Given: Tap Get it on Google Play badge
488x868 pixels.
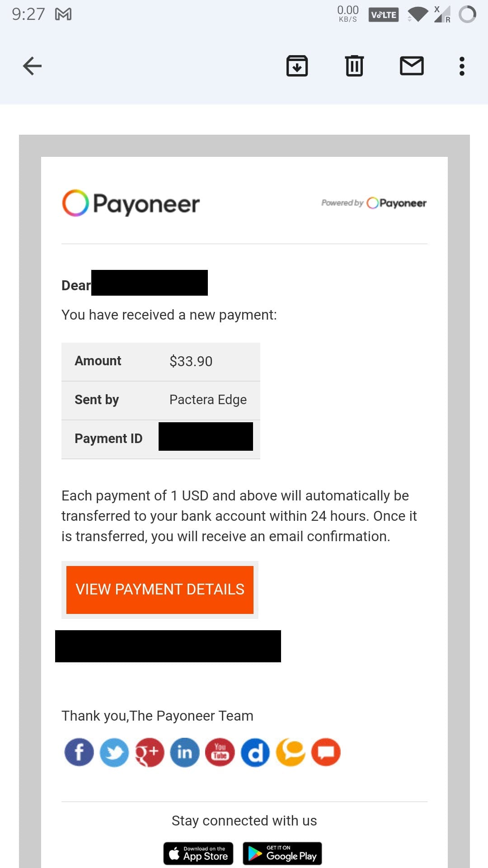Looking at the screenshot, I should 282,854.
